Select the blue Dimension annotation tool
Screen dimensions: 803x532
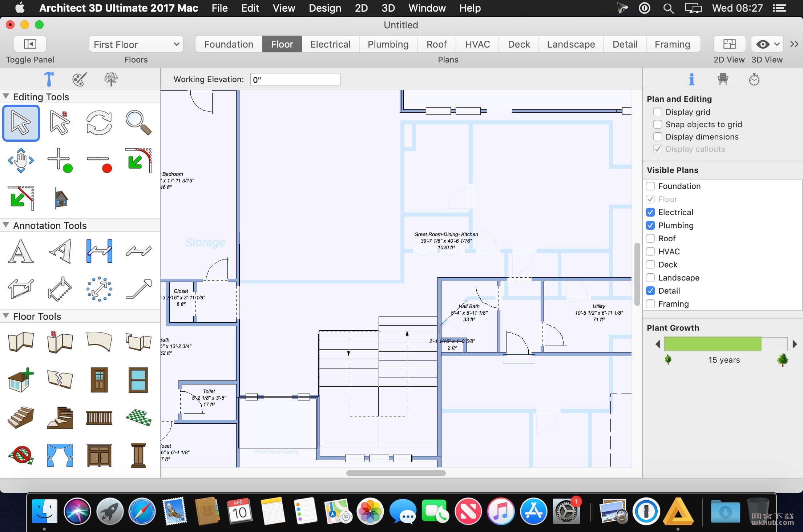(99, 251)
